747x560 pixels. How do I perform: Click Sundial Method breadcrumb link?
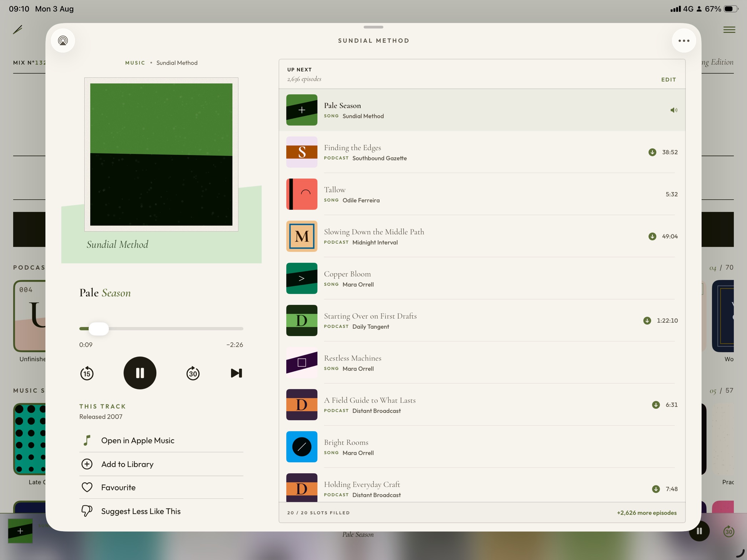(x=177, y=63)
